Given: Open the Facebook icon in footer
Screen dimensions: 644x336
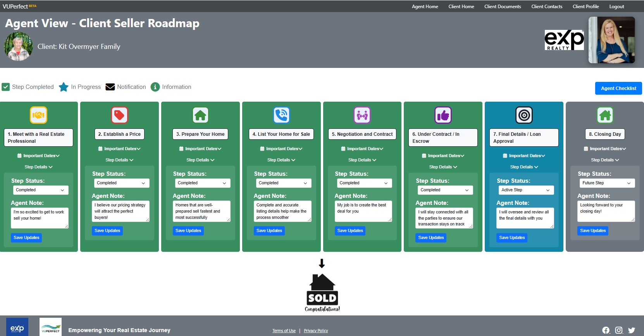Looking at the screenshot, I should tap(606, 330).
